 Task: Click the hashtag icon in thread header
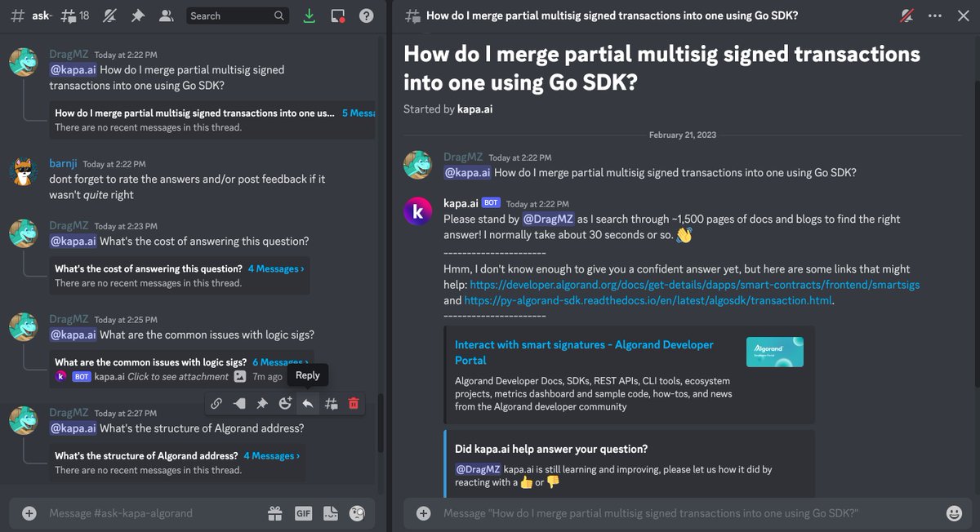(412, 16)
